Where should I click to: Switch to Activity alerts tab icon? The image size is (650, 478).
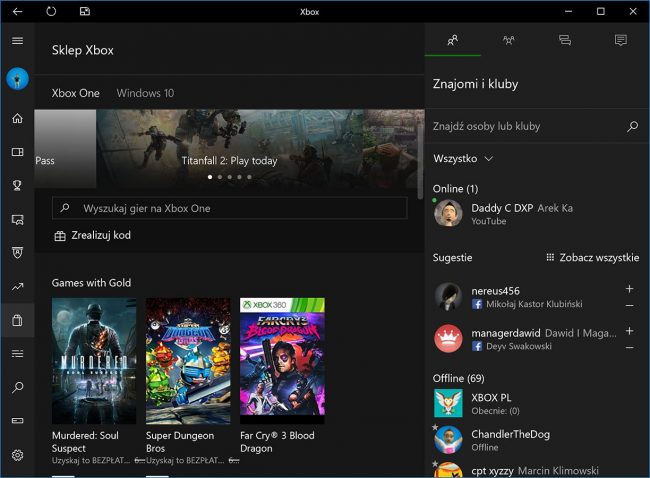(621, 40)
